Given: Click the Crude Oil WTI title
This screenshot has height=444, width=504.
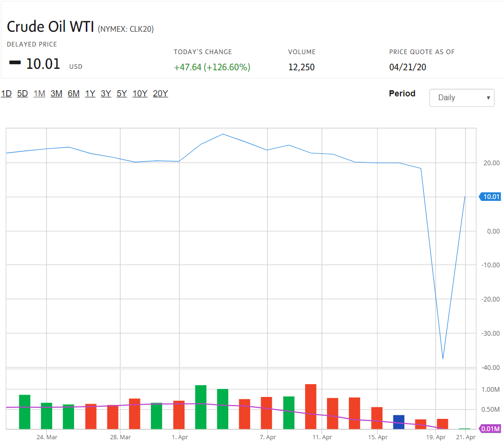Looking at the screenshot, I should (50, 27).
